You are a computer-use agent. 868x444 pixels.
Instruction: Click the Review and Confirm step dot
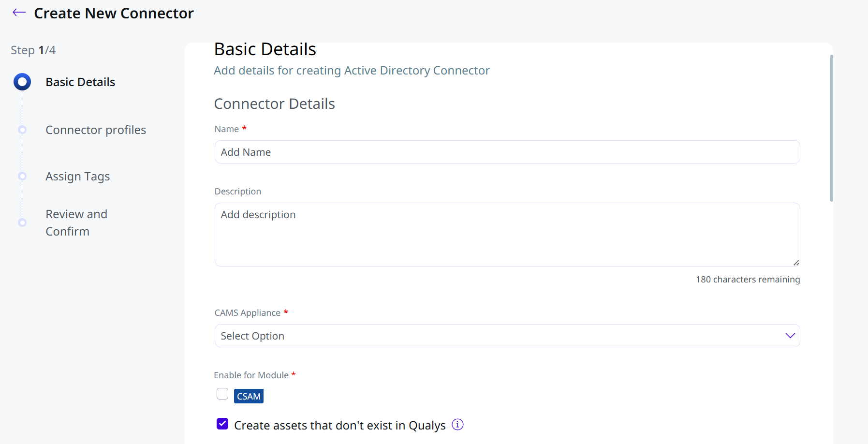(x=22, y=222)
